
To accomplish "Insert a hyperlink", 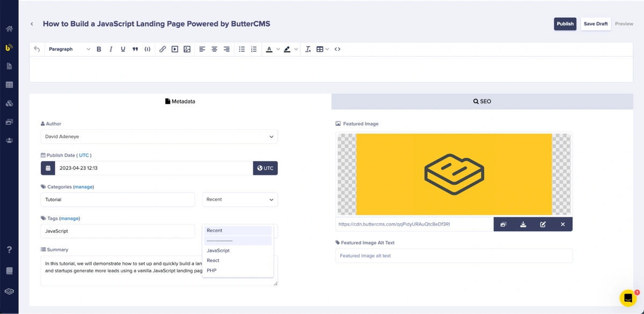I will (163, 49).
